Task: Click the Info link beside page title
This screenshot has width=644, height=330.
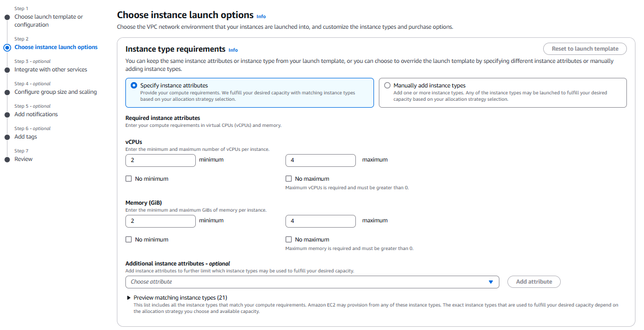Action: (x=261, y=17)
